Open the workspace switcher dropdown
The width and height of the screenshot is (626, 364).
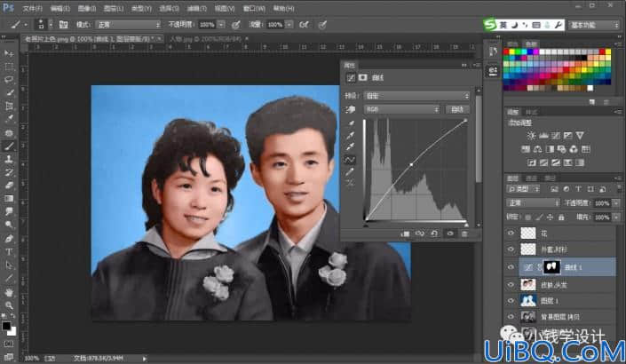click(594, 25)
